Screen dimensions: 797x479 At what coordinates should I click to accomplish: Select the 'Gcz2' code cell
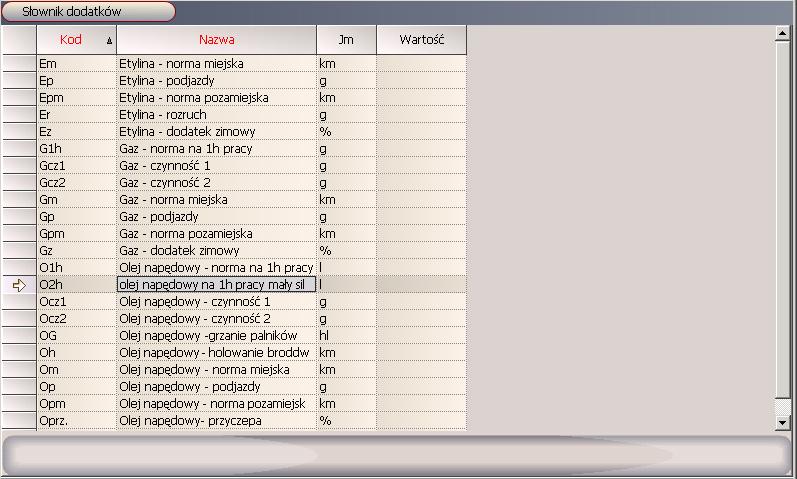point(77,183)
